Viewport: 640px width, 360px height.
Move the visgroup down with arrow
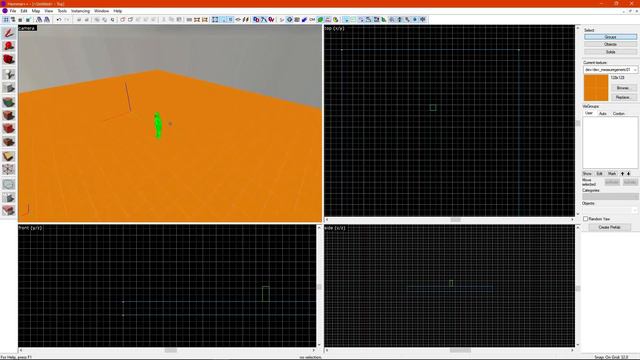[629, 174]
